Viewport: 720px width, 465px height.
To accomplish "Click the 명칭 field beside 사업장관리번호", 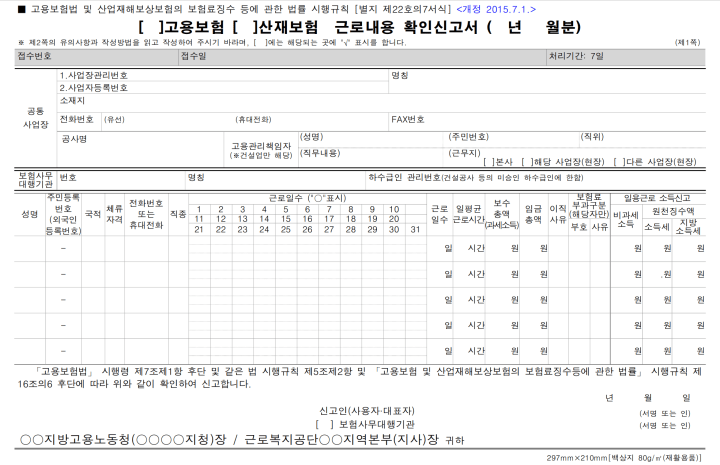I will [x=547, y=82].
